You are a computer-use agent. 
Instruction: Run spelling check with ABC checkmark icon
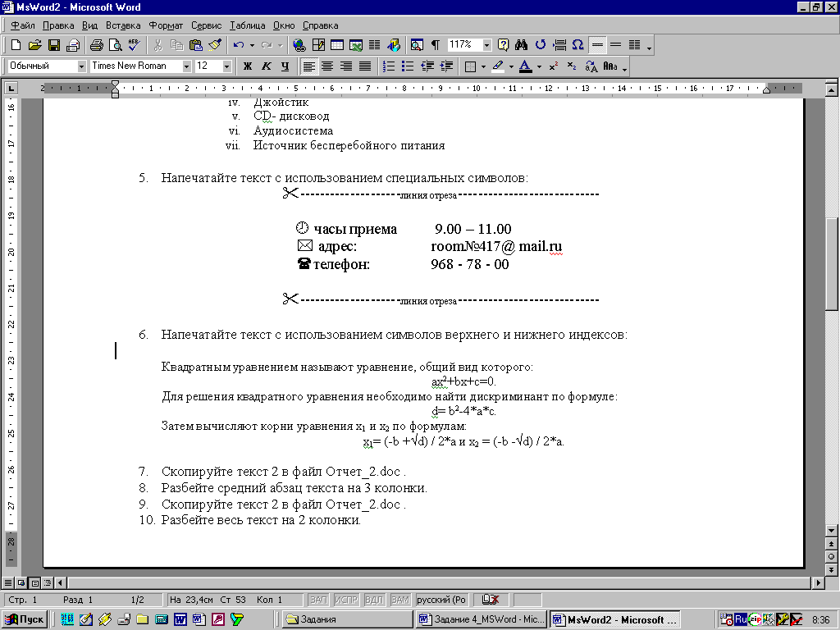click(134, 46)
